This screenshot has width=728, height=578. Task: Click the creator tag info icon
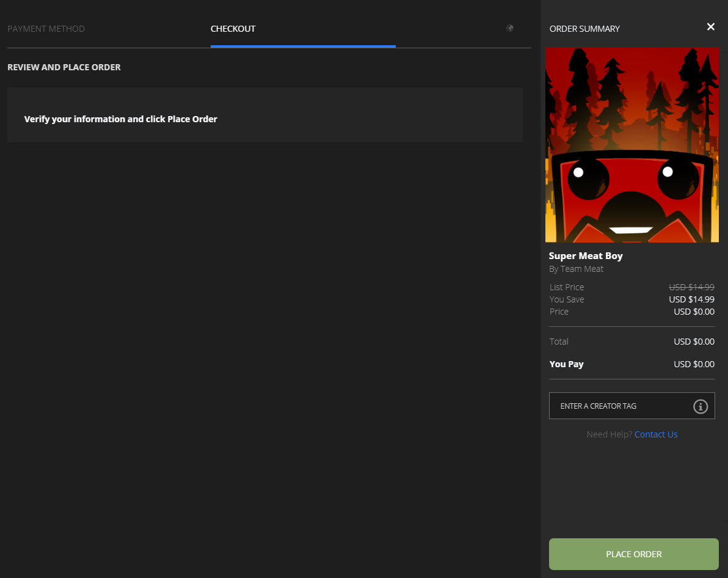point(701,406)
